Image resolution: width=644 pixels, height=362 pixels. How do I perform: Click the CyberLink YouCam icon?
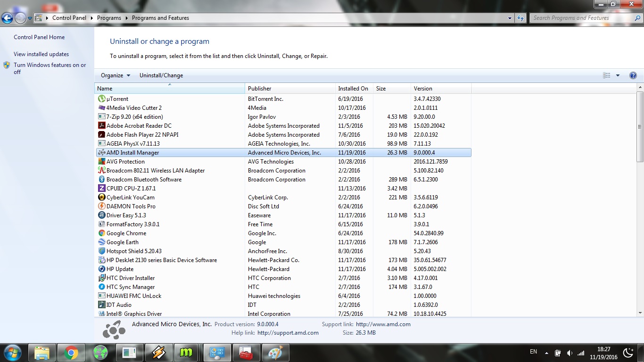pyautogui.click(x=101, y=197)
